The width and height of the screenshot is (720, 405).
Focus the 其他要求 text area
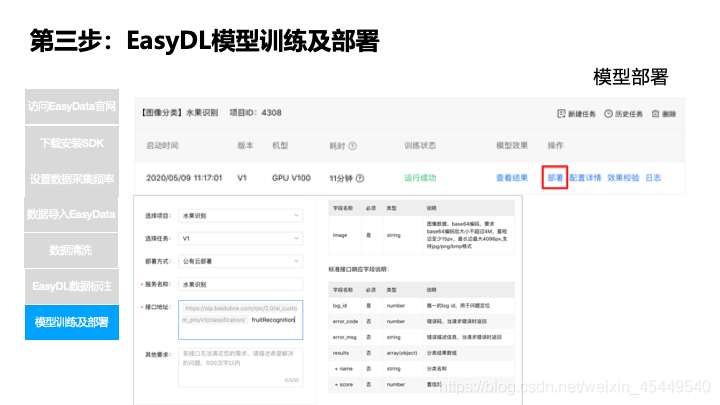(241, 367)
